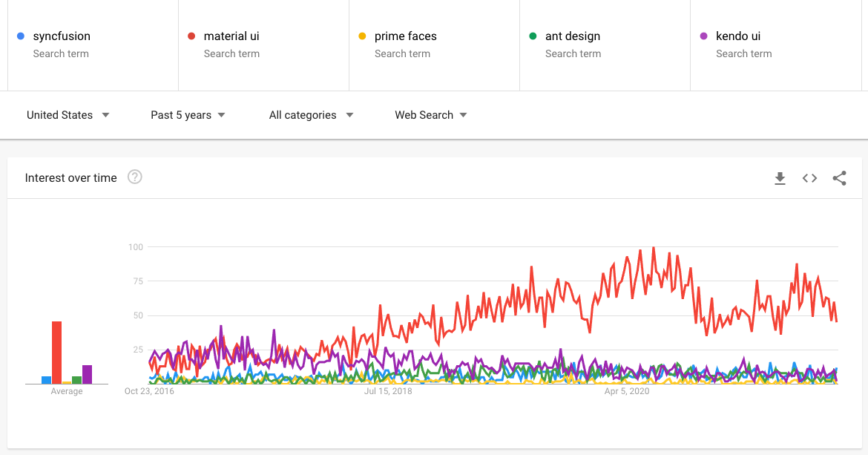Click the red dot marking the material ui term

(192, 36)
